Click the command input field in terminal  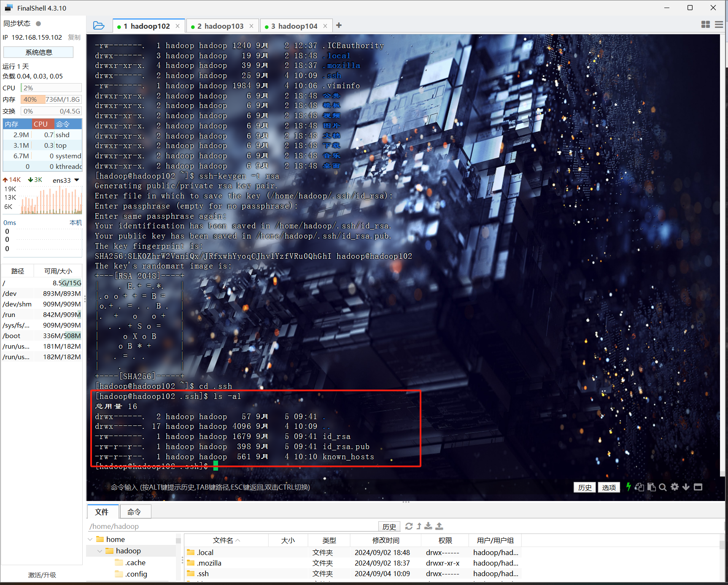pos(337,487)
